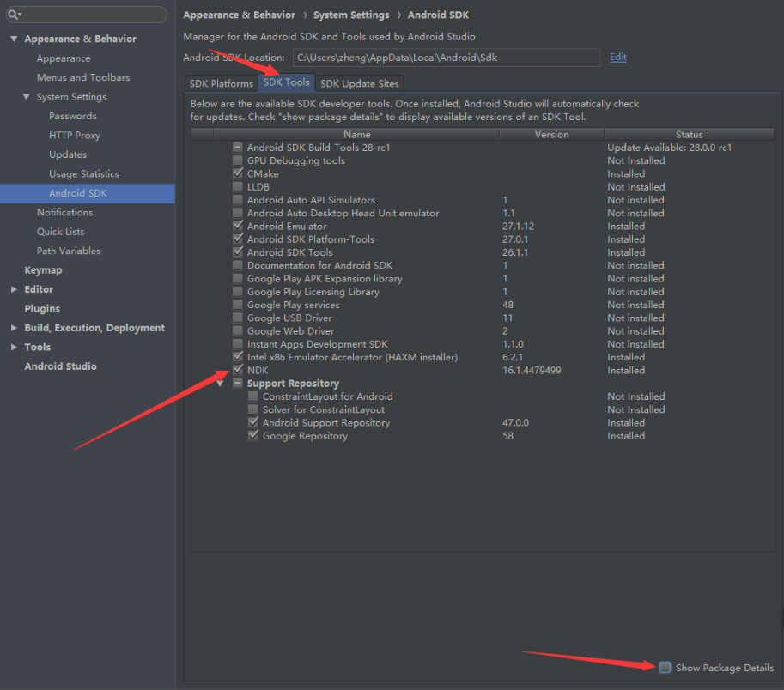Check Instant Apps Development SDK
Image resolution: width=784 pixels, height=690 pixels.
pyautogui.click(x=238, y=344)
